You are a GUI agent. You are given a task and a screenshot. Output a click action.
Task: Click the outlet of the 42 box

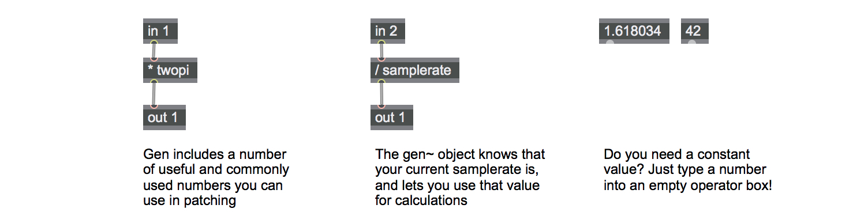click(x=691, y=42)
